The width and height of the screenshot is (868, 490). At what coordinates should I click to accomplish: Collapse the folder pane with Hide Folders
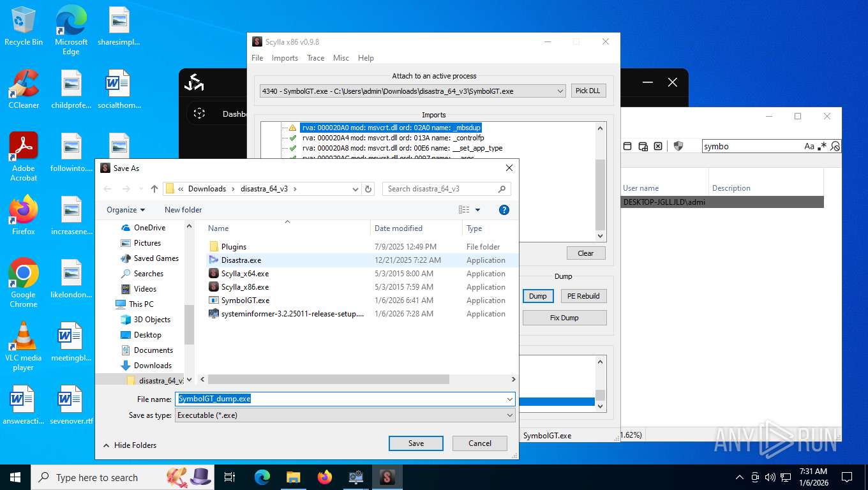129,445
